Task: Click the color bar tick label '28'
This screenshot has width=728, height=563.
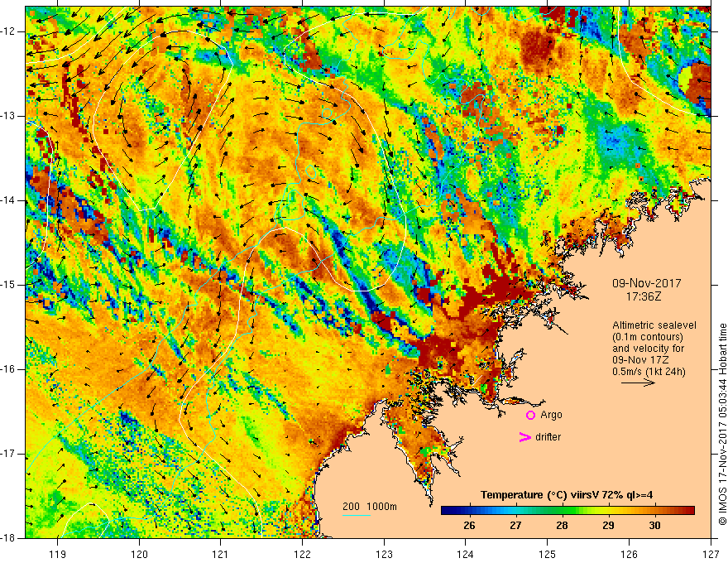Action: click(x=562, y=526)
